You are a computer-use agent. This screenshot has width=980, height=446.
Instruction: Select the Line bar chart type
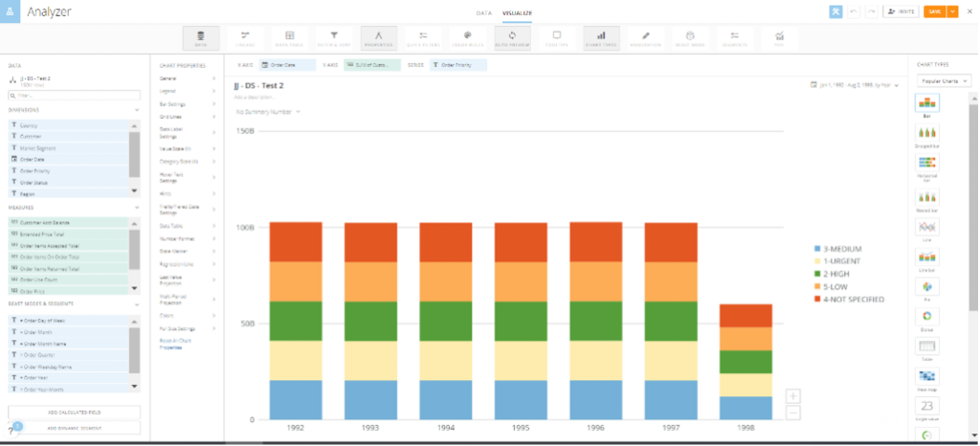926,256
